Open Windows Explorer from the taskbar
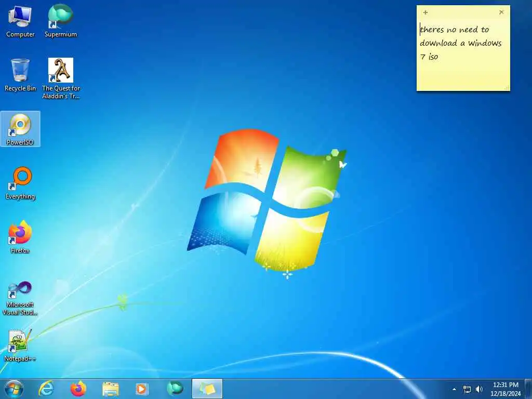Screen dimensions: 532x399 pyautogui.click(x=110, y=389)
